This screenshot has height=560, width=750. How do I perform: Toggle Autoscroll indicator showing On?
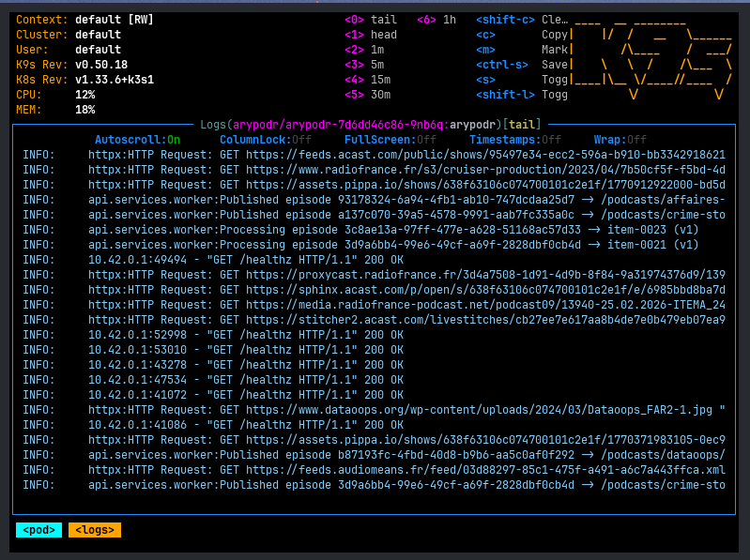click(x=137, y=140)
